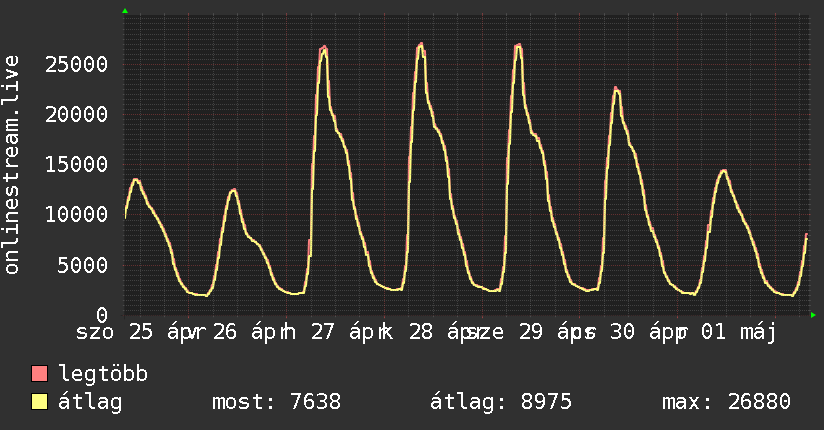Click the 01 máj date label
Screen dimensions: 824x430
pos(739,332)
